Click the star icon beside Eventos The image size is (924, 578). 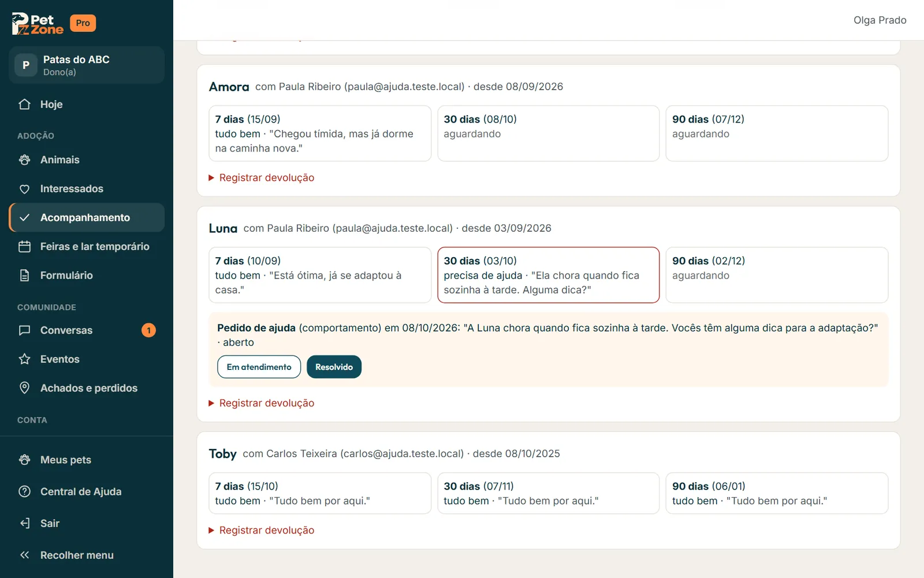point(24,360)
